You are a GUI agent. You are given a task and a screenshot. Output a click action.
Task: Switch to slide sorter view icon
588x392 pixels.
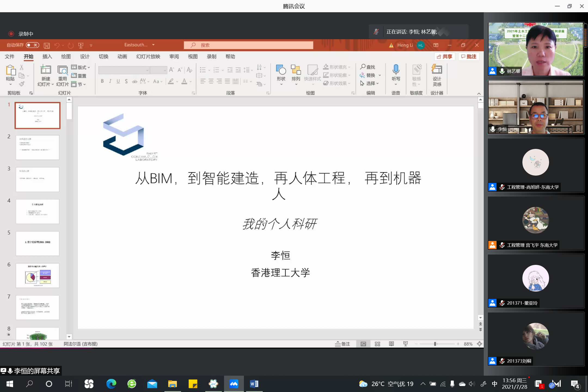coord(377,344)
